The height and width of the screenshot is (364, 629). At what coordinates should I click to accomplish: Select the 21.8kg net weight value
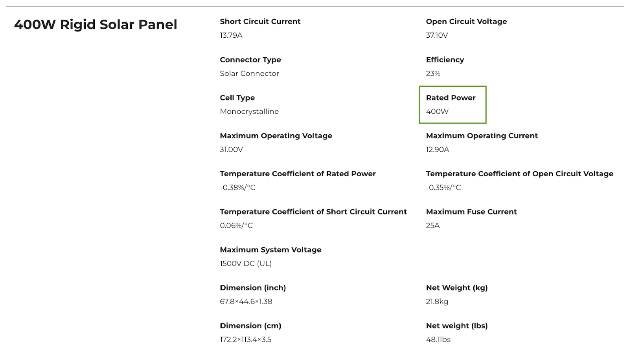pos(437,302)
